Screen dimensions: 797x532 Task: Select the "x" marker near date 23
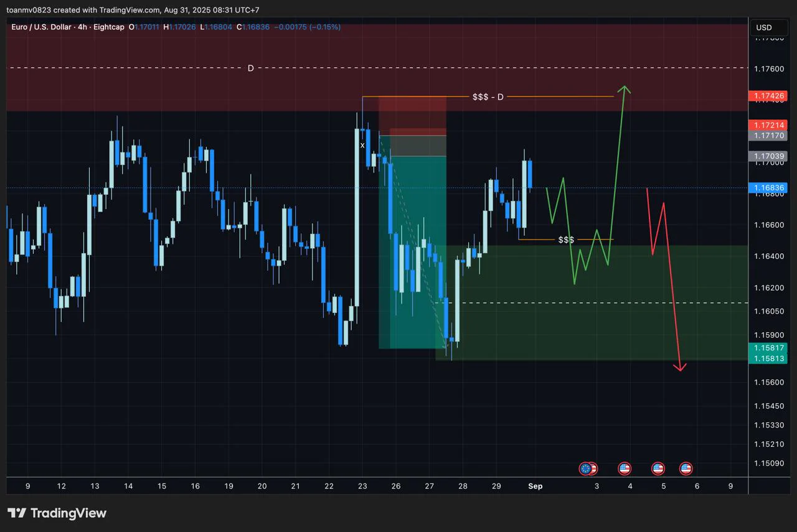tap(362, 145)
